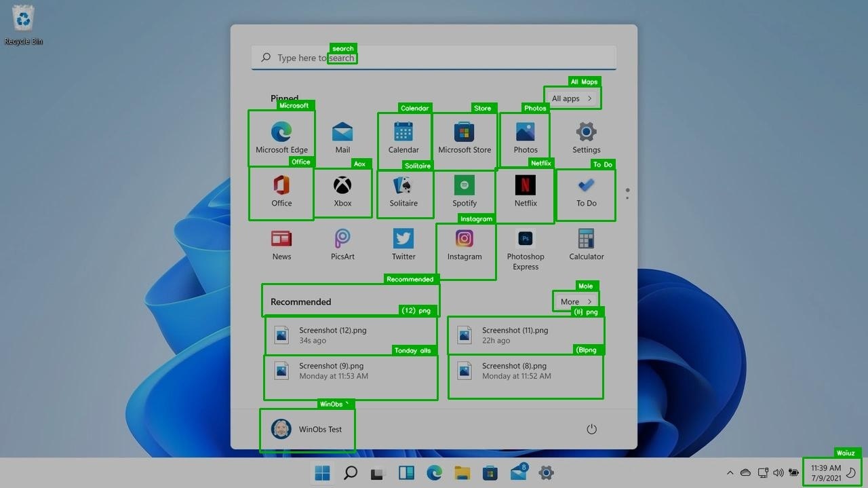Open Photoshop Express
The width and height of the screenshot is (868, 488).
point(526,250)
